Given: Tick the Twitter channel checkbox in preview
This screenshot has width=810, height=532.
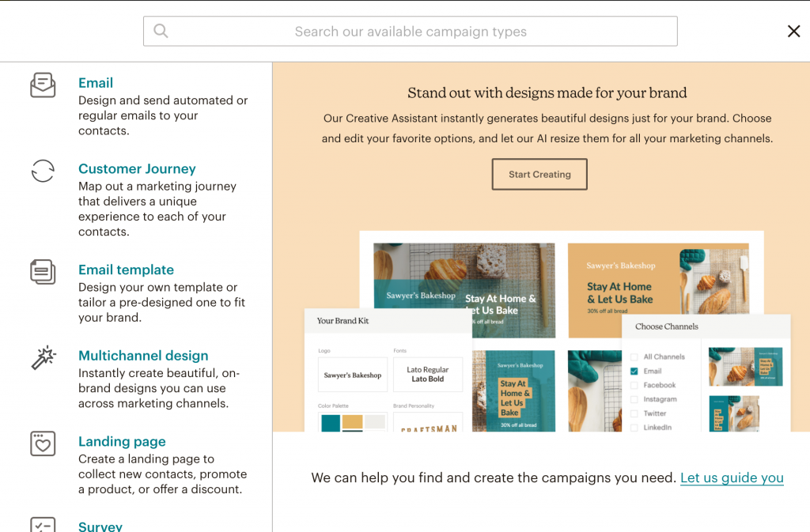Looking at the screenshot, I should pyautogui.click(x=634, y=413).
